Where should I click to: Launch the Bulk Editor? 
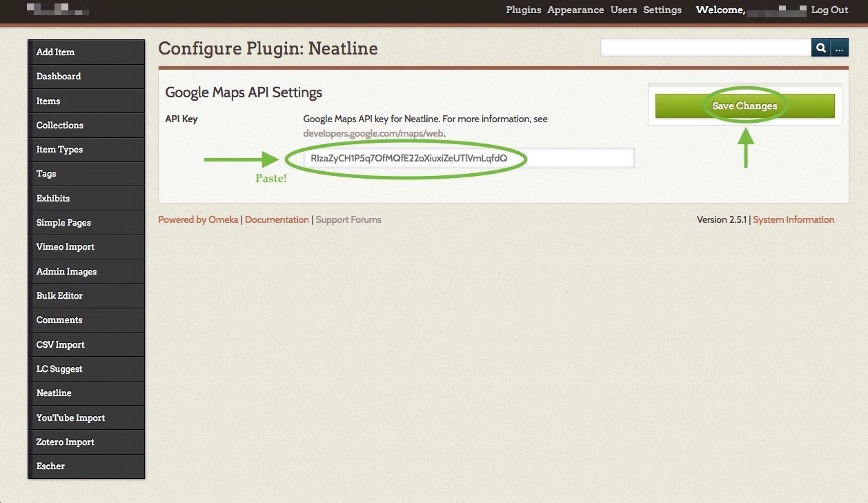[x=86, y=296]
